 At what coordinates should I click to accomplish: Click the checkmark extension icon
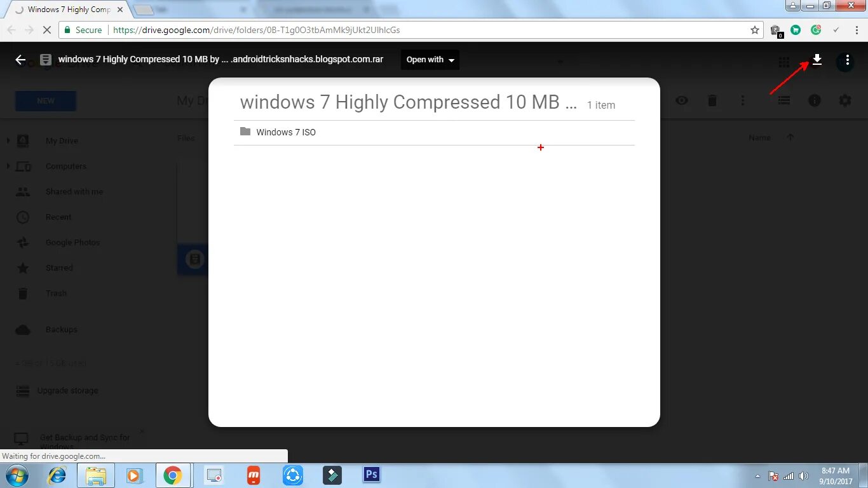[836, 30]
